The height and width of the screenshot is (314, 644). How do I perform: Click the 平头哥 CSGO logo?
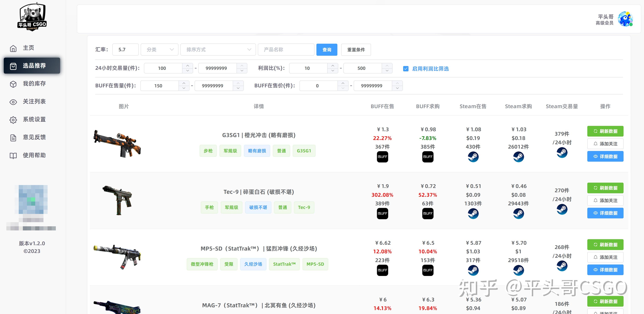[32, 17]
